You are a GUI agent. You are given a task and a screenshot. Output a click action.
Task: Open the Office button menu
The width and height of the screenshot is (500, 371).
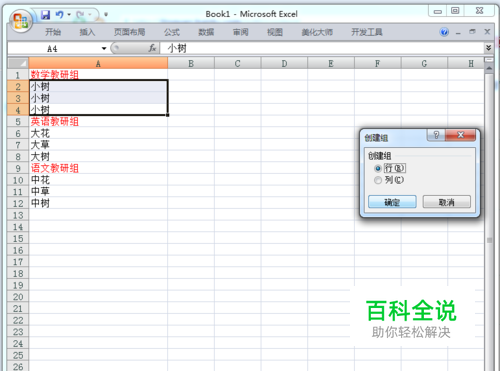coord(21,21)
